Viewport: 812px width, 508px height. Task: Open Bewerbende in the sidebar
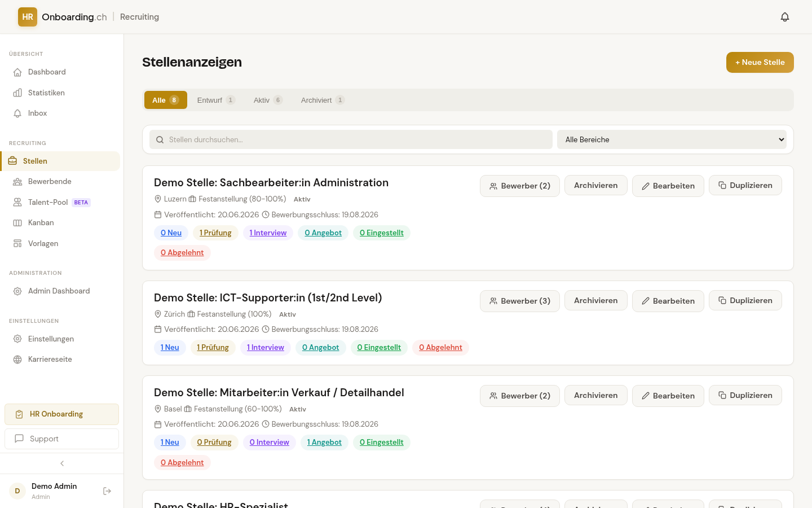61,182
